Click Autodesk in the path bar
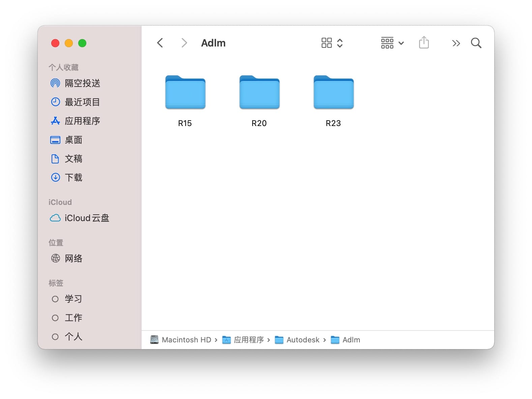The image size is (532, 399). click(x=302, y=340)
